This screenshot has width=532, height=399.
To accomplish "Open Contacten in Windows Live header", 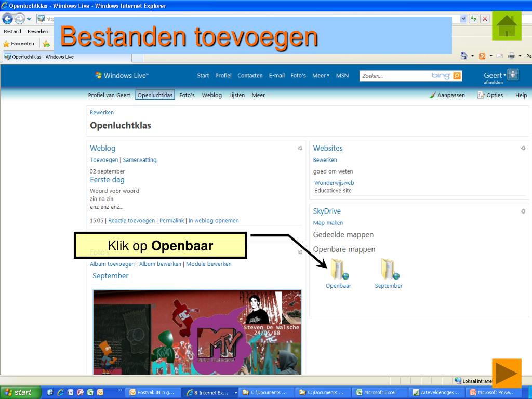I will tap(250, 76).
